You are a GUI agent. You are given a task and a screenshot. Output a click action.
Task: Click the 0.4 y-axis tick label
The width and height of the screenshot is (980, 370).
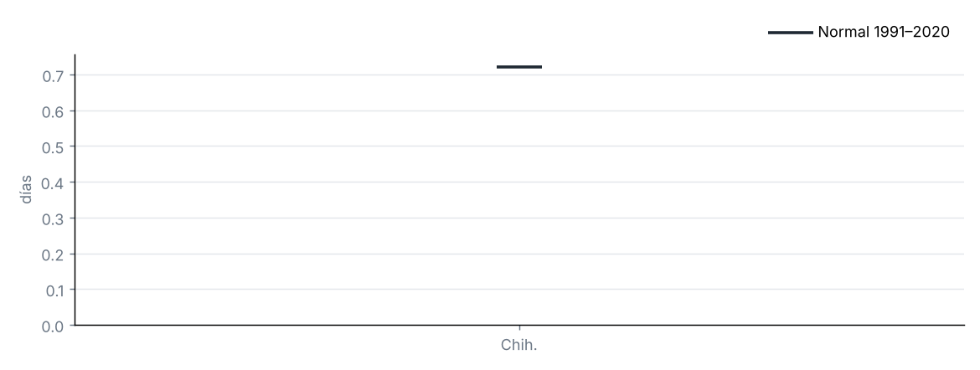[54, 182]
